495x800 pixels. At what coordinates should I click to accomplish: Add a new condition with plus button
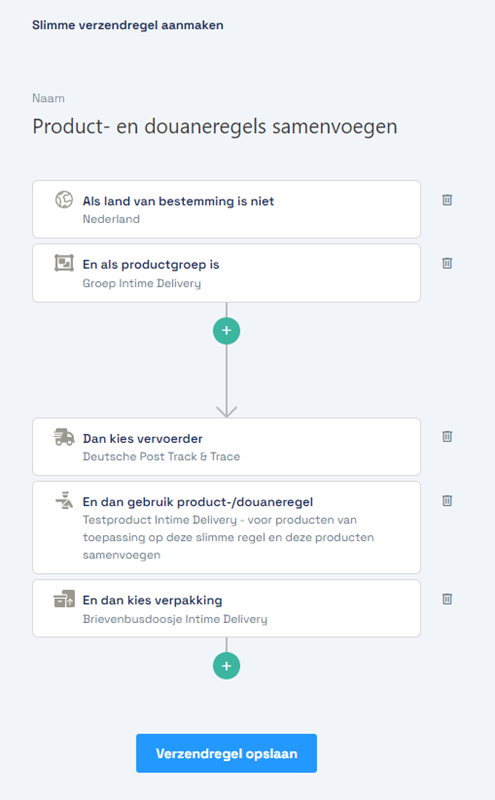pos(227,331)
